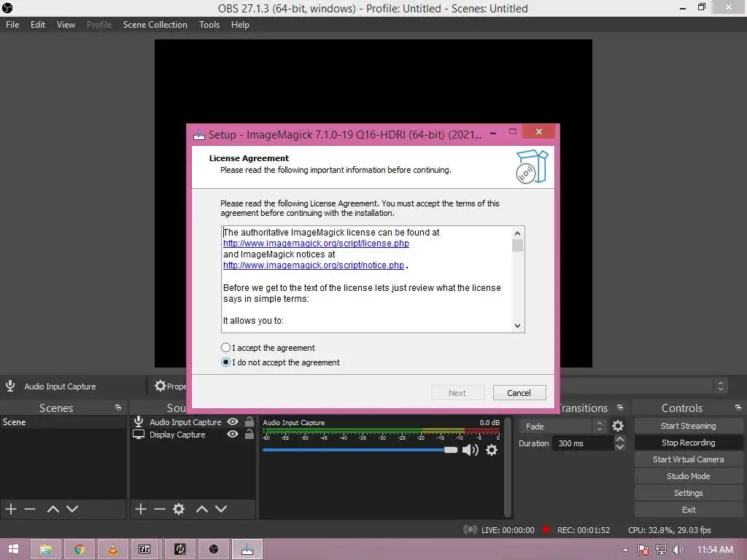Pop out the Scenes dock icon
Viewport: 747px width, 560px height.
click(x=118, y=408)
